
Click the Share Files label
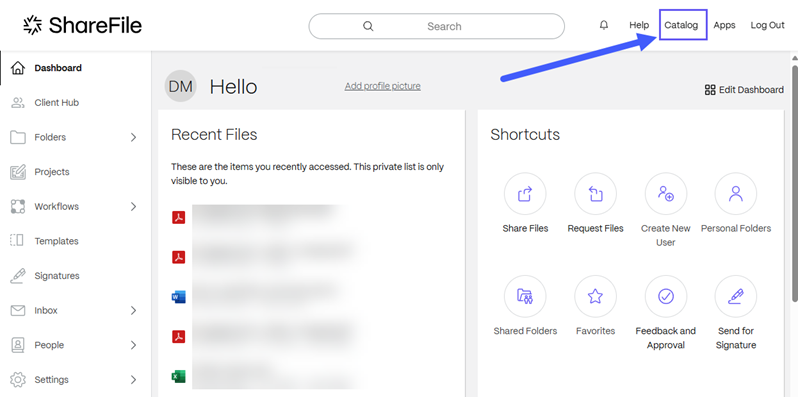tap(525, 228)
